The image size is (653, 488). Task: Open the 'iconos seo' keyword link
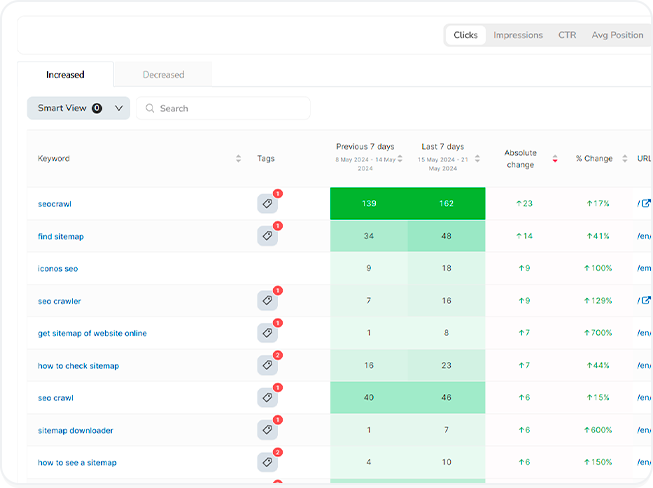58,269
